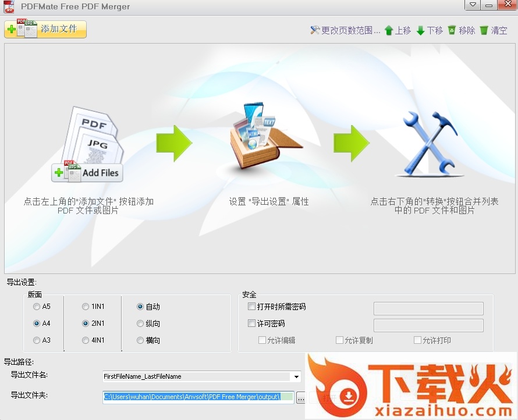Toggle 允许编辑 allow editing checkbox
518x420 pixels.
pyautogui.click(x=262, y=340)
